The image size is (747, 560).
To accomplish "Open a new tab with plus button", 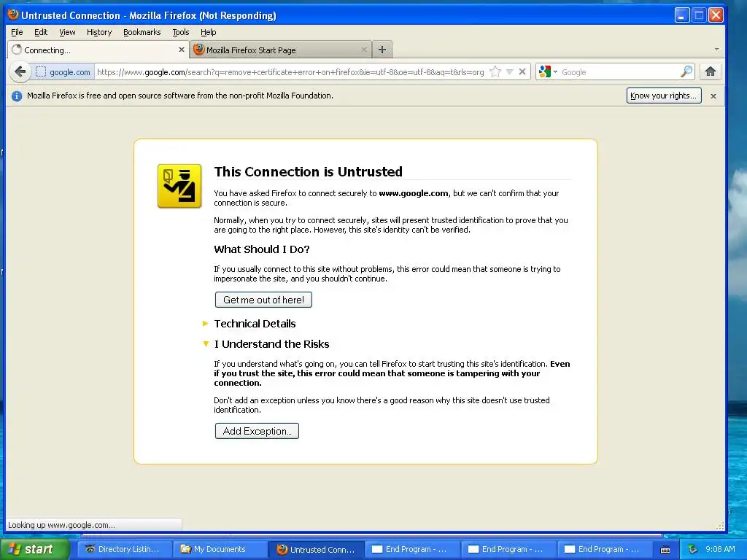I will [382, 50].
